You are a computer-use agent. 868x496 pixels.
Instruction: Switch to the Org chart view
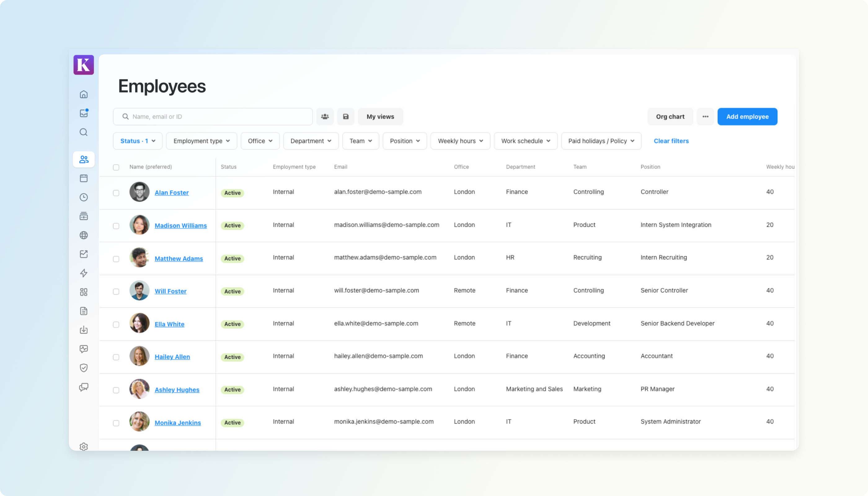[670, 117]
